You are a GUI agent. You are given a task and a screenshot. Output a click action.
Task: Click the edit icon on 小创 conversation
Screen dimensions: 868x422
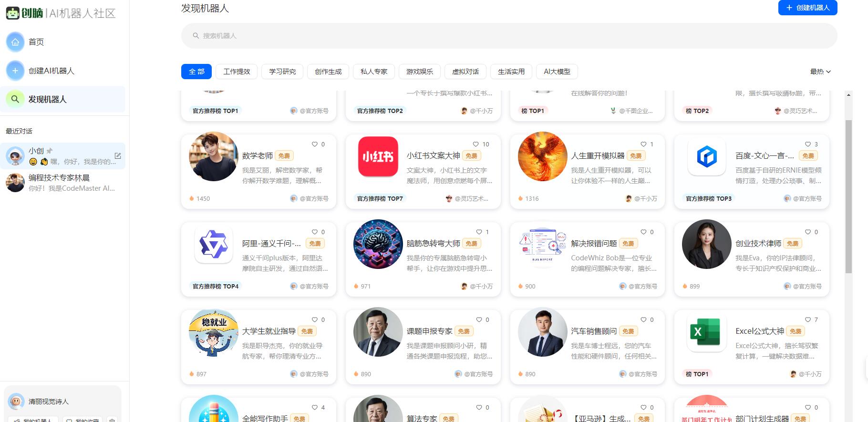pos(118,156)
